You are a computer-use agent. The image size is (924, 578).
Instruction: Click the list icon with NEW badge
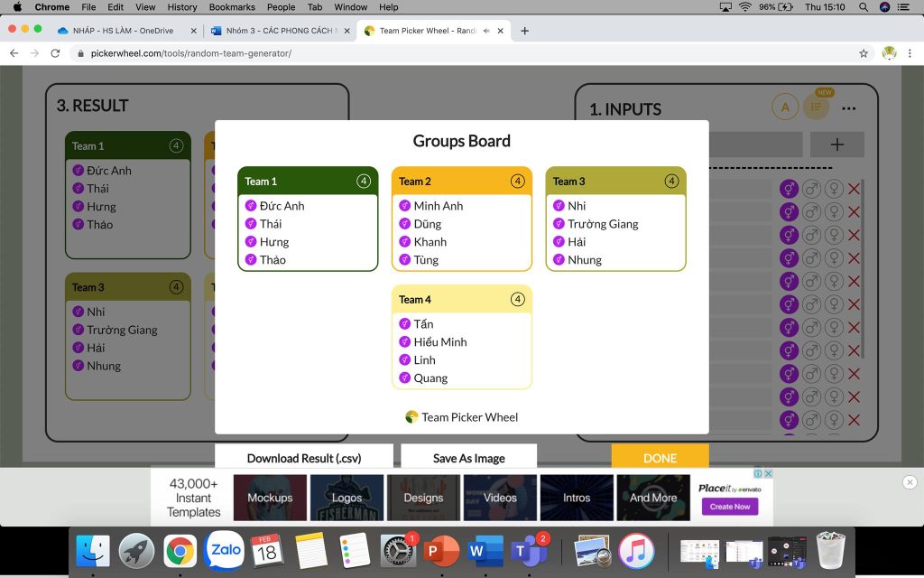click(816, 107)
